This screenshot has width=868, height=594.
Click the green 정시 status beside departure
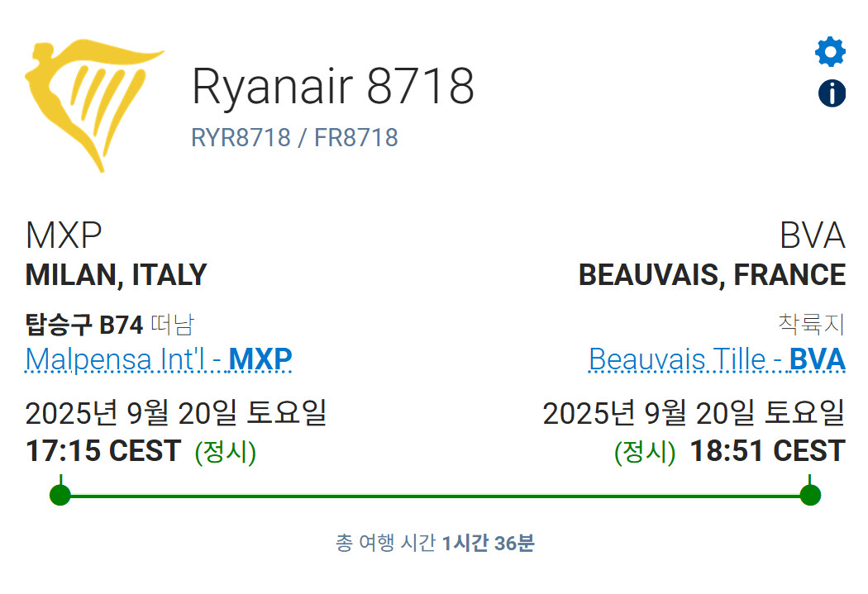click(x=226, y=452)
